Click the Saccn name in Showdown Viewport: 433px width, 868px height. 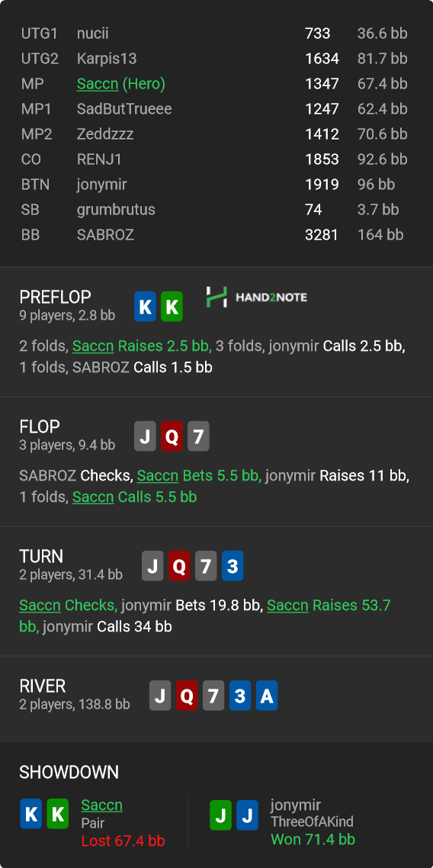click(x=101, y=805)
